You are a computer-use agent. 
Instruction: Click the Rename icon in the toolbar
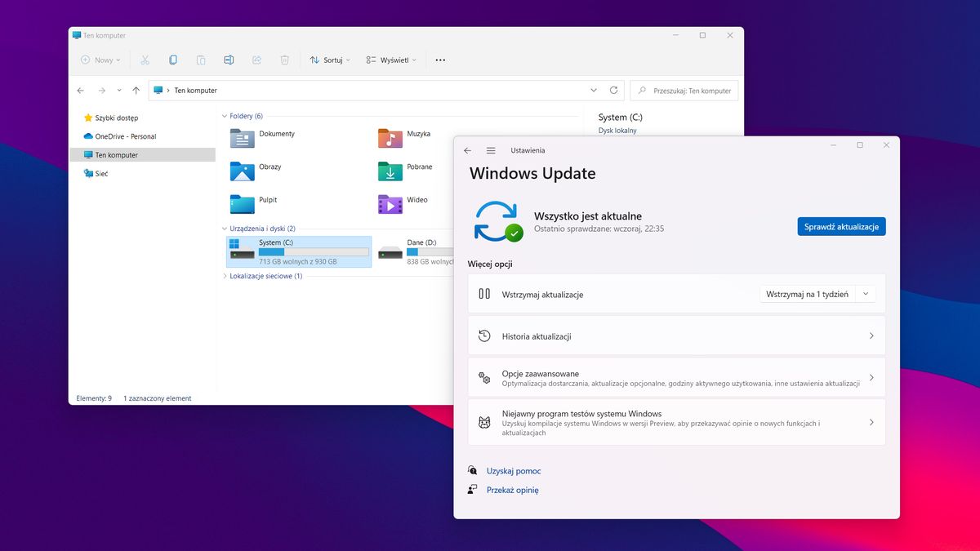pos(229,60)
